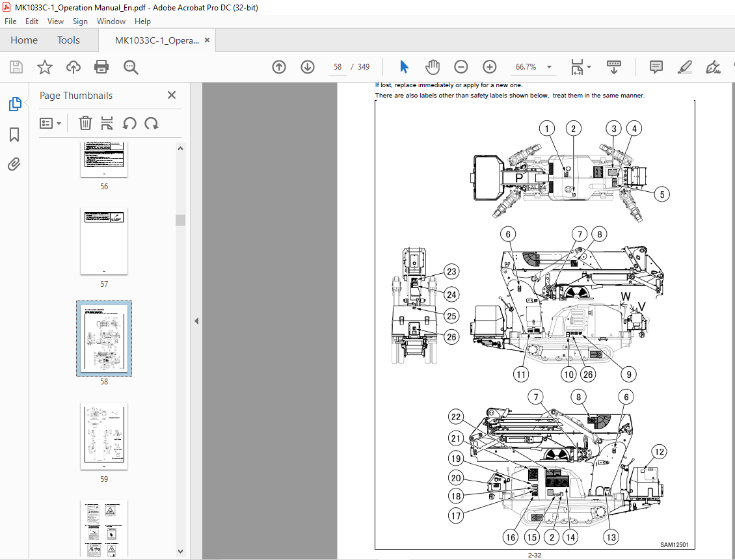Image resolution: width=735 pixels, height=560 pixels.
Task: Click the page number field showing 58
Action: 338,67
